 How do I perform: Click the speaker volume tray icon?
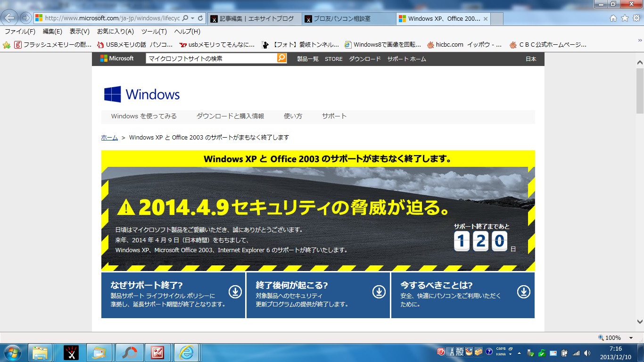(587, 353)
